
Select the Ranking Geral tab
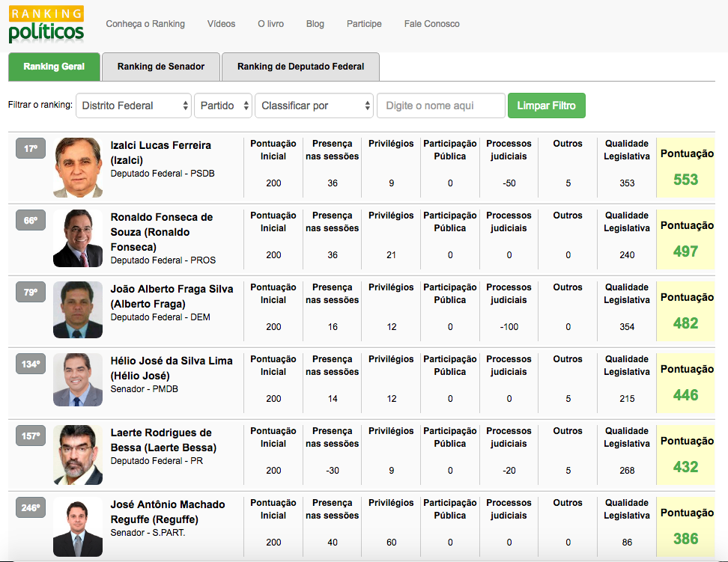[x=54, y=67]
